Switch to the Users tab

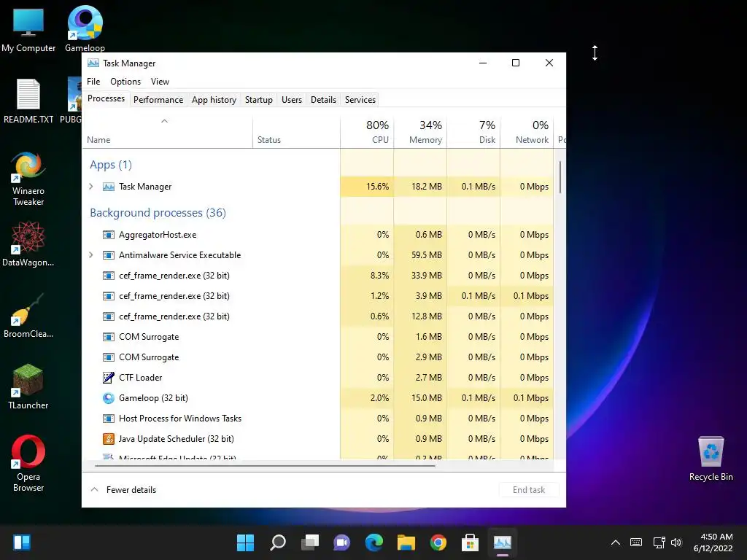click(292, 99)
